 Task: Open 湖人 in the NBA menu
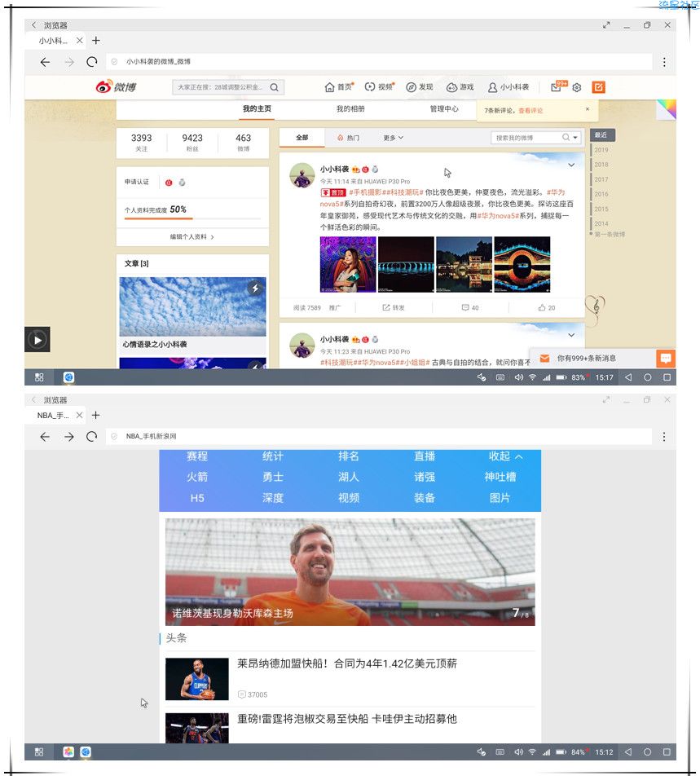tap(348, 477)
